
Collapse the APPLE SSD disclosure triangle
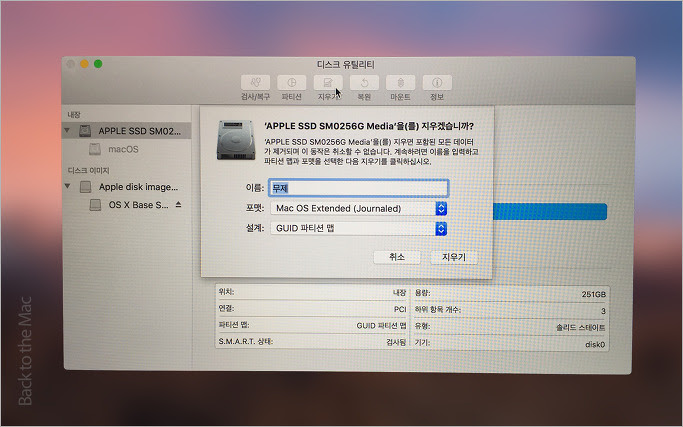[x=67, y=130]
